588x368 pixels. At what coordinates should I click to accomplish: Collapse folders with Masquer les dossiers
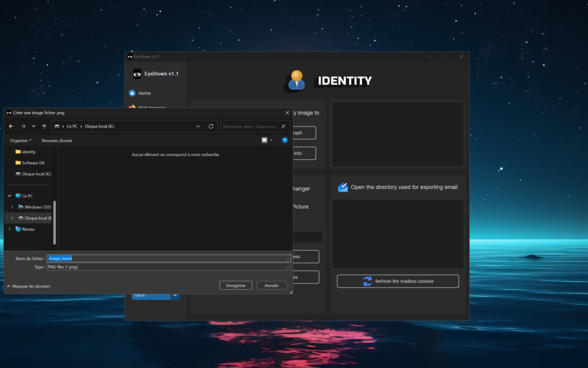click(x=29, y=286)
